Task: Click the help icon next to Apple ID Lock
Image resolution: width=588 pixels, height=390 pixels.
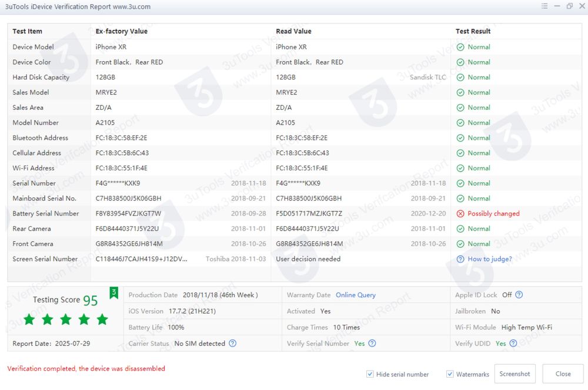Action: (x=519, y=295)
